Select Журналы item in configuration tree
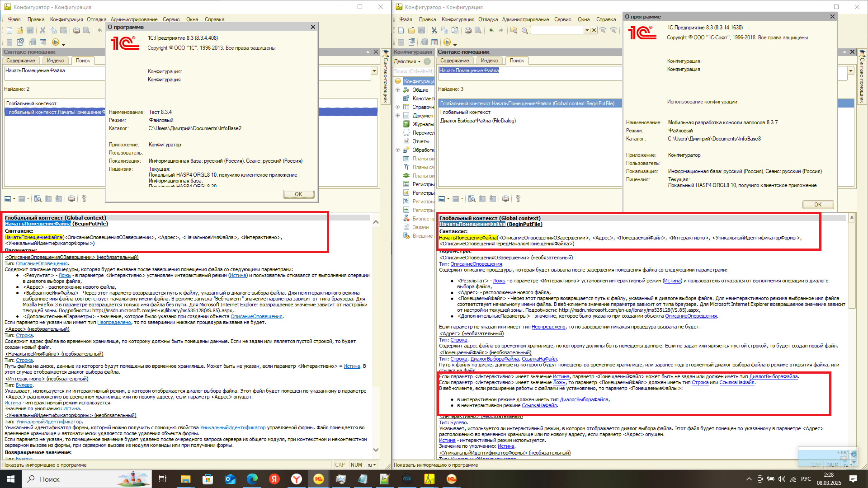Screen dimensions: 868x488 pos(423,124)
